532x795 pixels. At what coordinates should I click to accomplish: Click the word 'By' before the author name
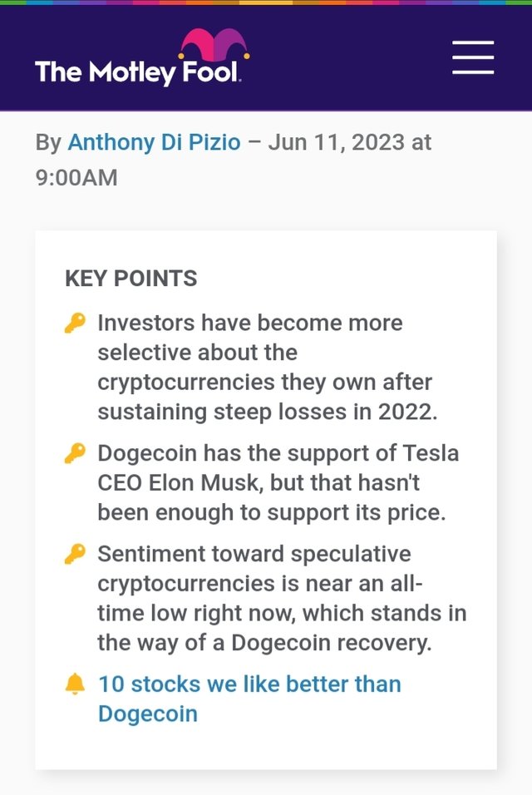(48, 142)
